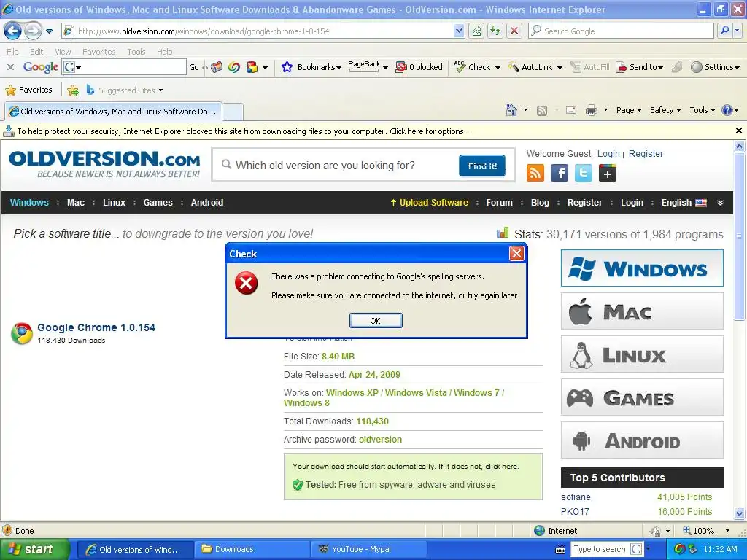Screen dimensions: 747x560
Task: Click the Stop loading red X icon
Action: (514, 31)
